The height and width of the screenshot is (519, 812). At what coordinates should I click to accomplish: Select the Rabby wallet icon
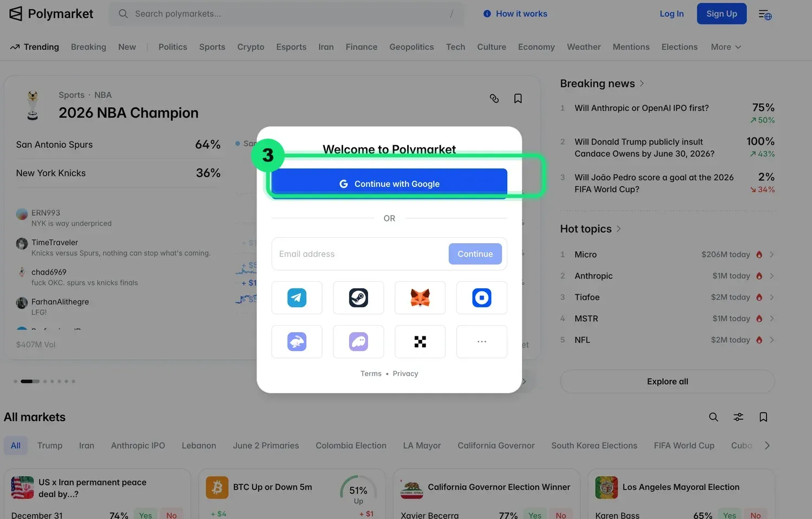click(297, 341)
